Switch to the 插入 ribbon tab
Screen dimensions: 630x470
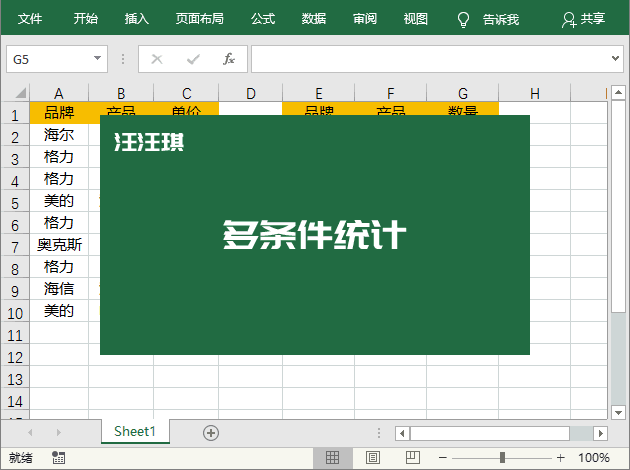(x=137, y=18)
